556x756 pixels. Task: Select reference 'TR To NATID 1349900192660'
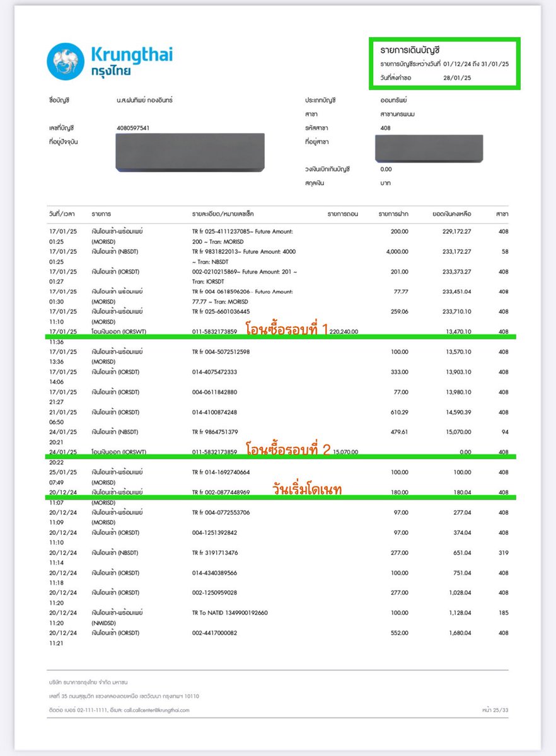point(230,612)
